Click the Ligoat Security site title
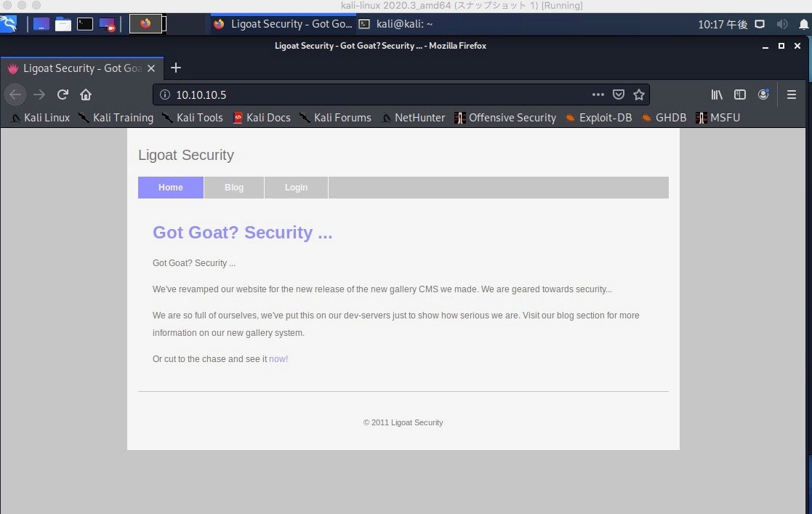 [x=186, y=155]
